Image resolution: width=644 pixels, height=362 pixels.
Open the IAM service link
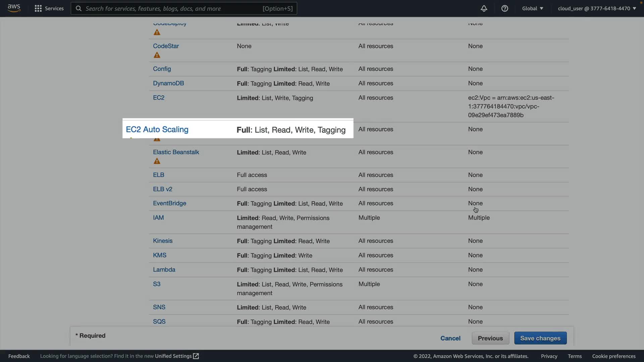(158, 218)
